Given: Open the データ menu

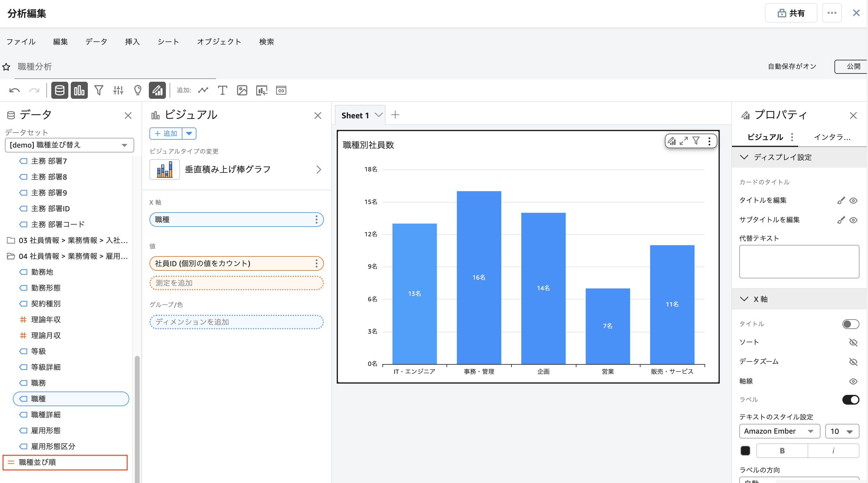Looking at the screenshot, I should tap(96, 41).
